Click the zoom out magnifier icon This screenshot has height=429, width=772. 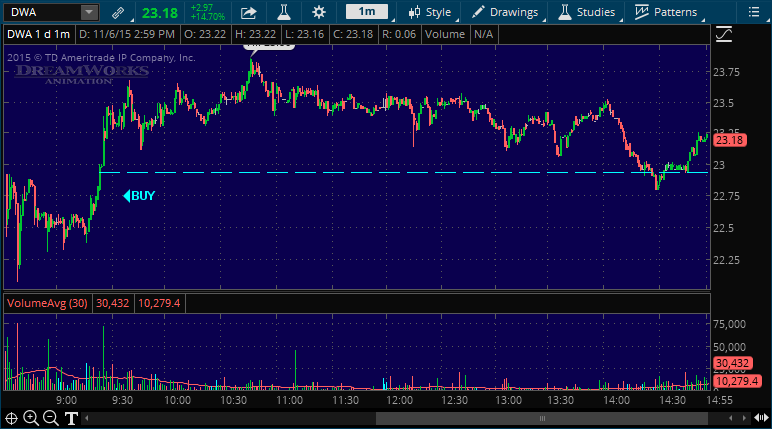(x=51, y=418)
